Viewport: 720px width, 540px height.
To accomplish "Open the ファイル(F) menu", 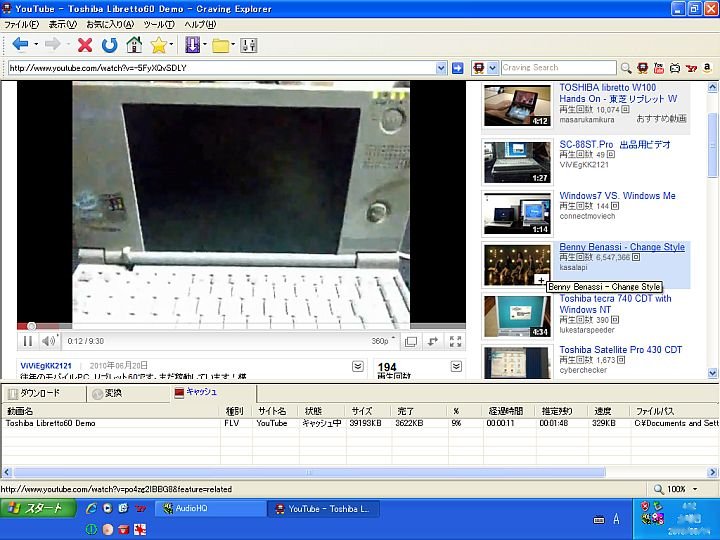I will (22, 24).
